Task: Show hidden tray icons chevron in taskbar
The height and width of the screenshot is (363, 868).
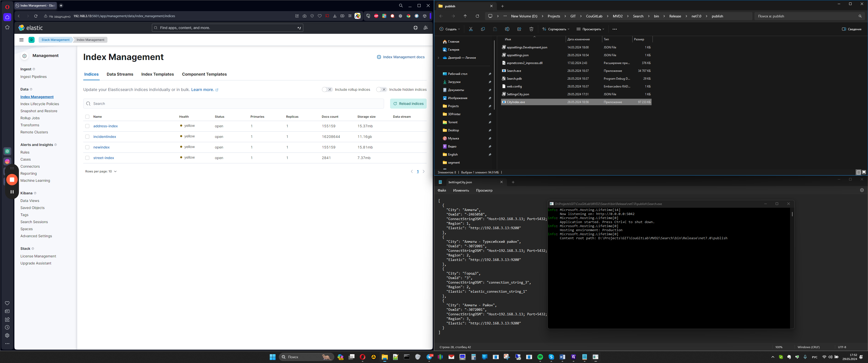Action: tap(773, 357)
